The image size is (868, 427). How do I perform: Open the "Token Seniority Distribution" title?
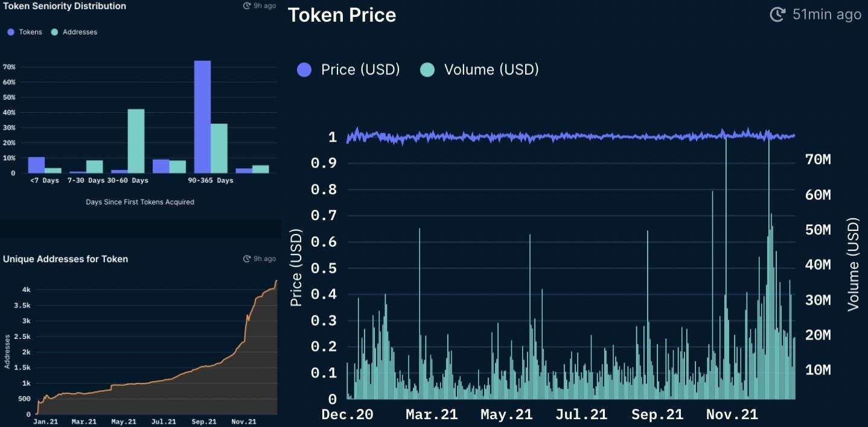coord(65,6)
